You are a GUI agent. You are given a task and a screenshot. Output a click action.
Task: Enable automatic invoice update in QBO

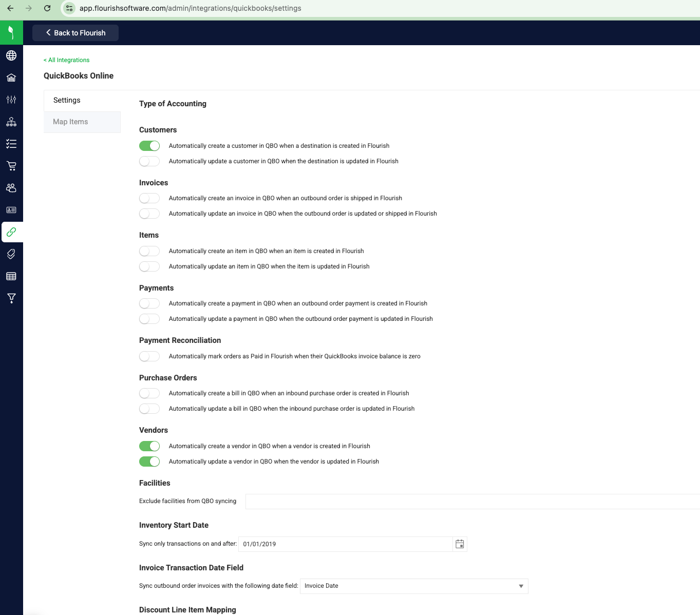[149, 214]
